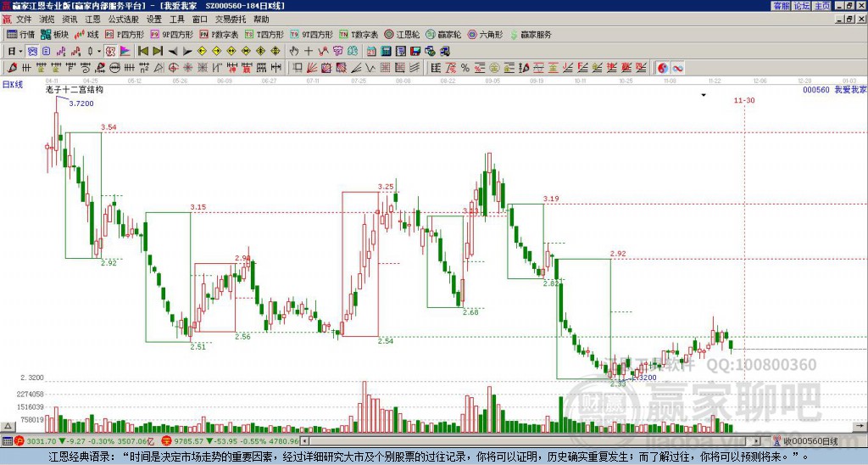The height and width of the screenshot is (465, 868).
Task: Click the 行情 toolbar button
Action: coord(20,34)
